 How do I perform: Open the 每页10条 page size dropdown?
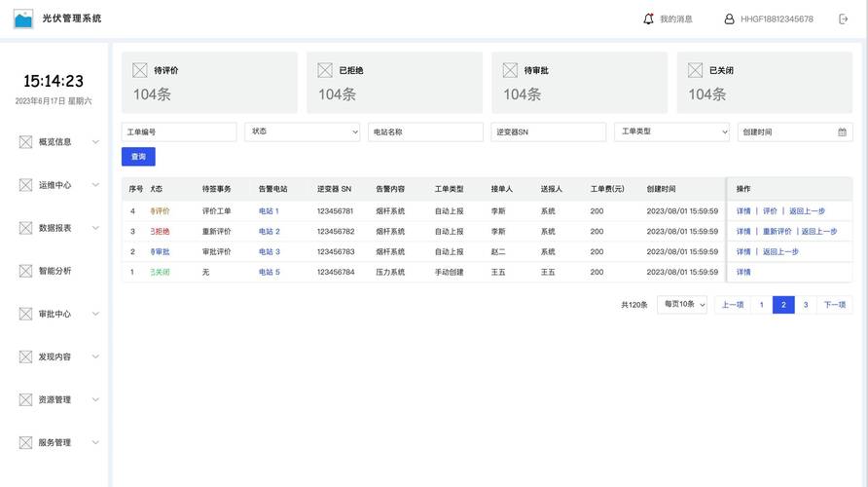click(682, 305)
